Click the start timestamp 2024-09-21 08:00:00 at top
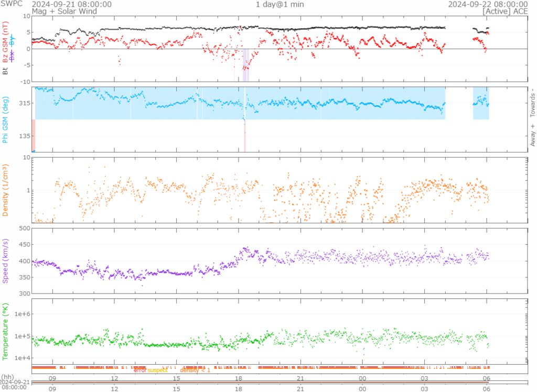This screenshot has width=537, height=392. 71,4
